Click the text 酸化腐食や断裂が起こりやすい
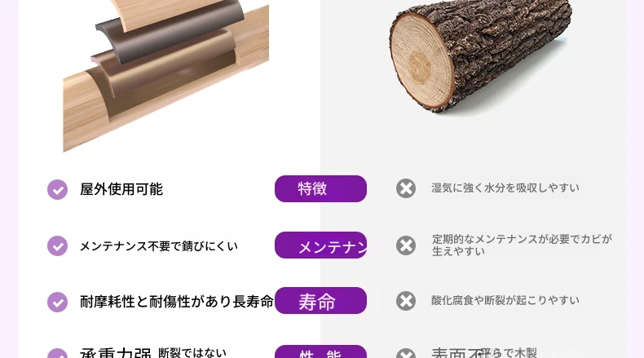Viewport: 644px width, 358px height. pyautogui.click(x=505, y=300)
